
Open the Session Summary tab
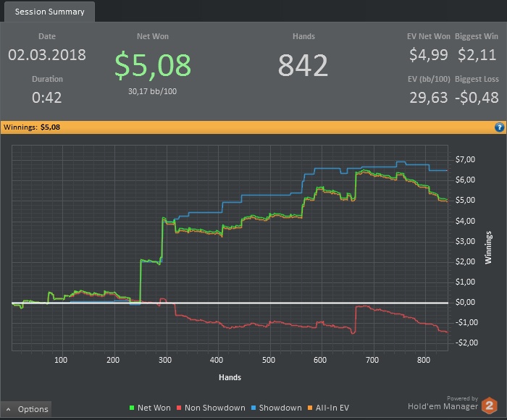coord(49,12)
